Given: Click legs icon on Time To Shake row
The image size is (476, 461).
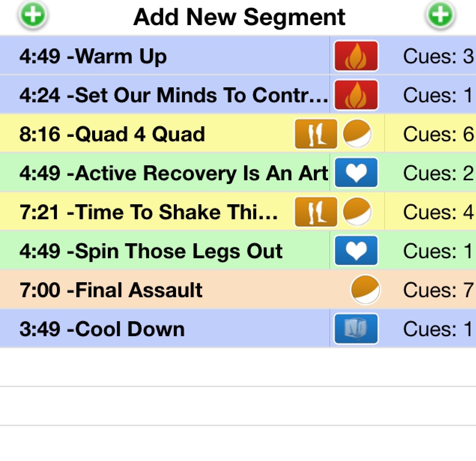Looking at the screenshot, I should point(316,212).
